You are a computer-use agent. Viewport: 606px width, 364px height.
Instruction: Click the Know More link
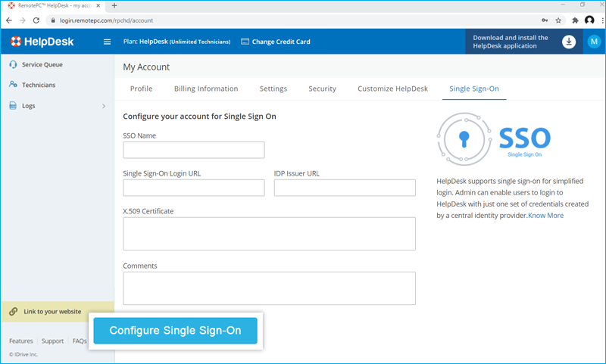click(545, 216)
